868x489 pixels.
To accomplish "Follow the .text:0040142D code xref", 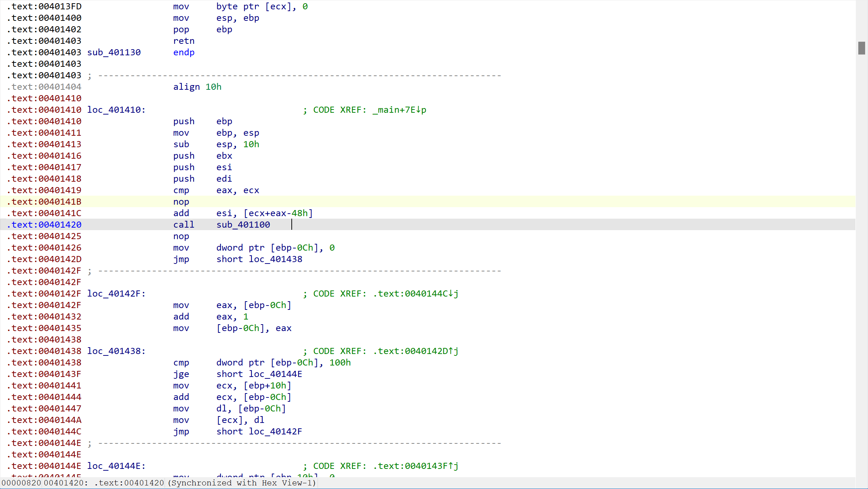I will [x=416, y=351].
